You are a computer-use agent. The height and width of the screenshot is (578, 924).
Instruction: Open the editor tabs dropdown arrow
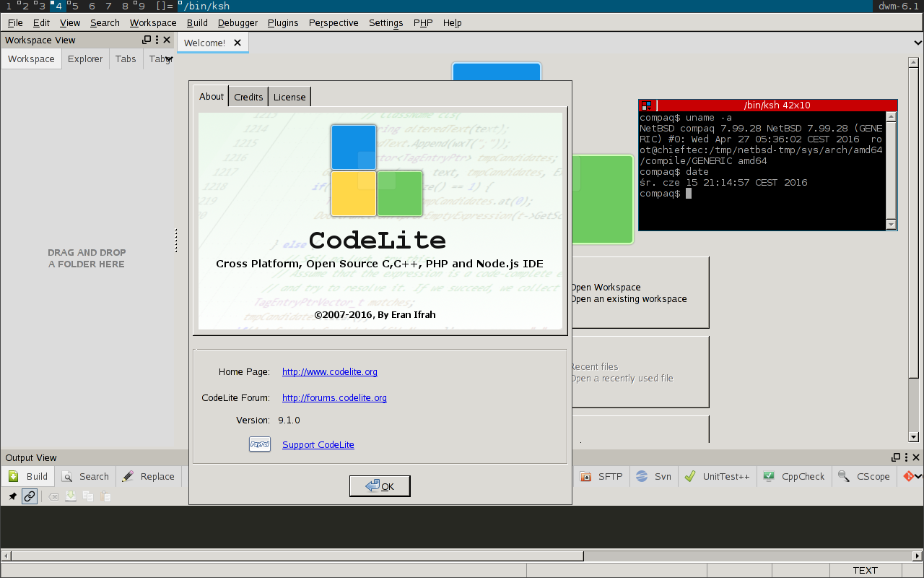pos(918,43)
